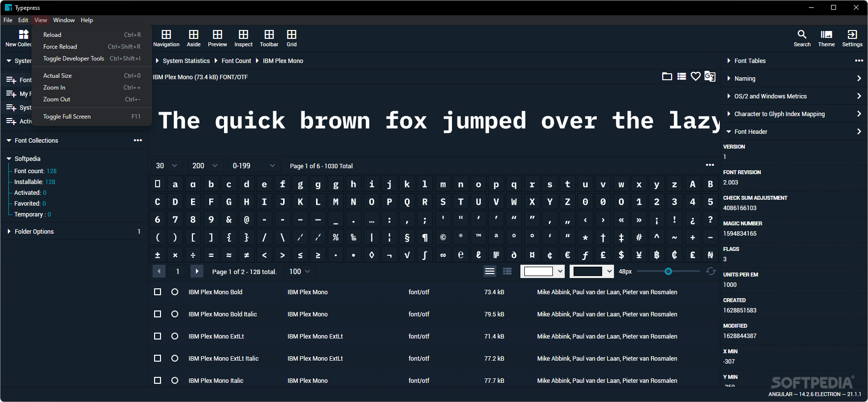The image size is (868, 402).
Task: Select Toggle Developer Tools menu item
Action: [92, 58]
